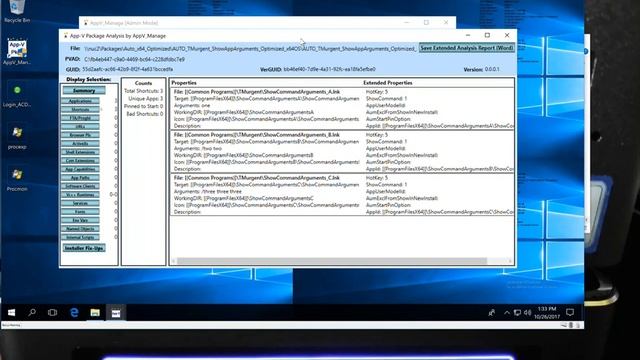Select the Fonts display button
The image size is (640, 360).
(80, 211)
